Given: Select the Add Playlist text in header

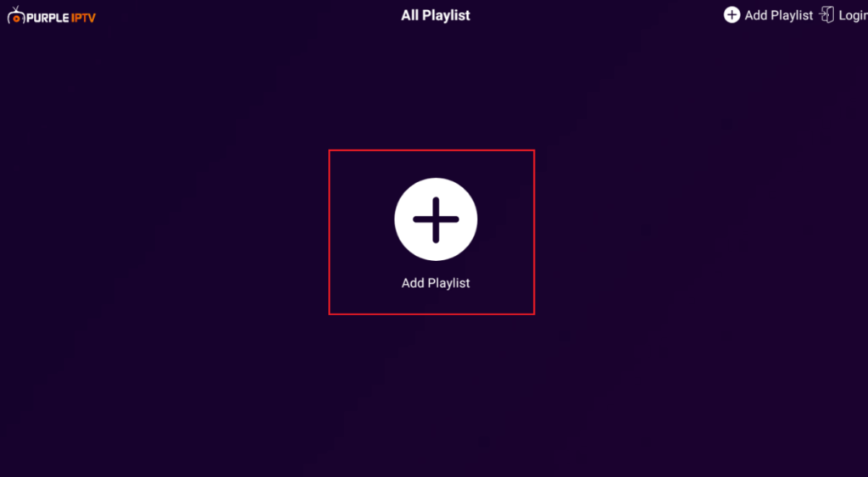Looking at the screenshot, I should [x=778, y=15].
